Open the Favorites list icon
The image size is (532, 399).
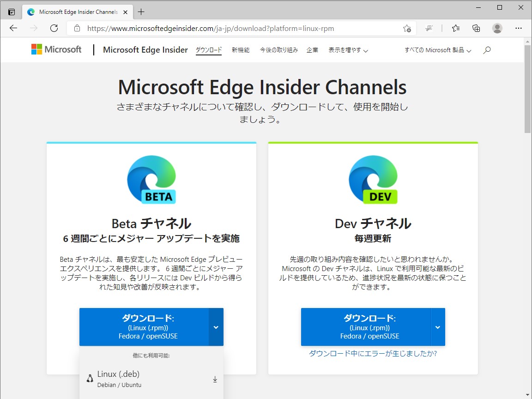coord(455,28)
